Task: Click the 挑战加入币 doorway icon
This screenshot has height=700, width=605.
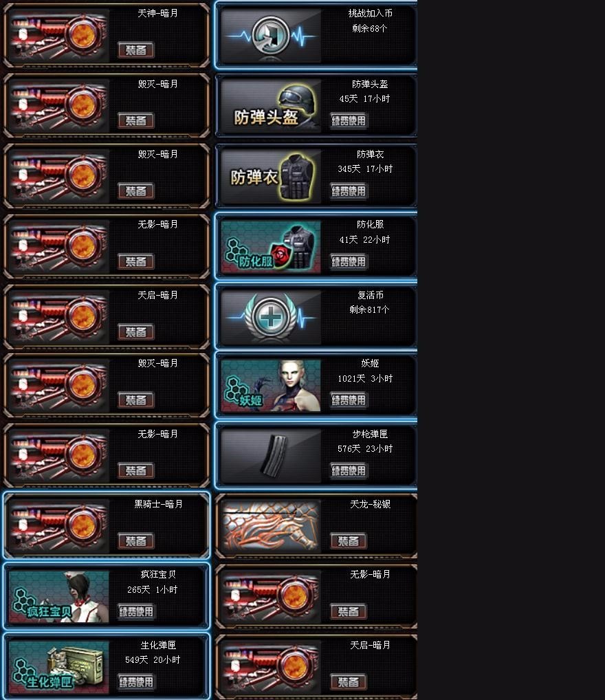Action: pyautogui.click(x=271, y=36)
